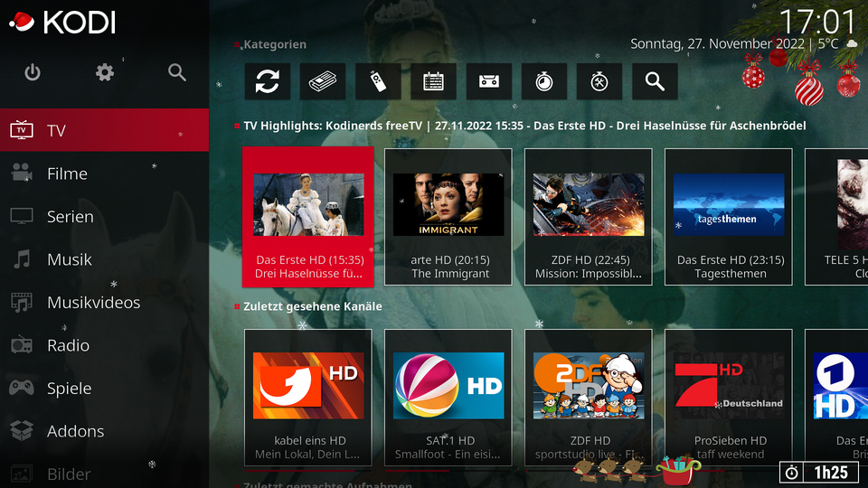Click the date text Sonntag, 27. November 2022

717,43
